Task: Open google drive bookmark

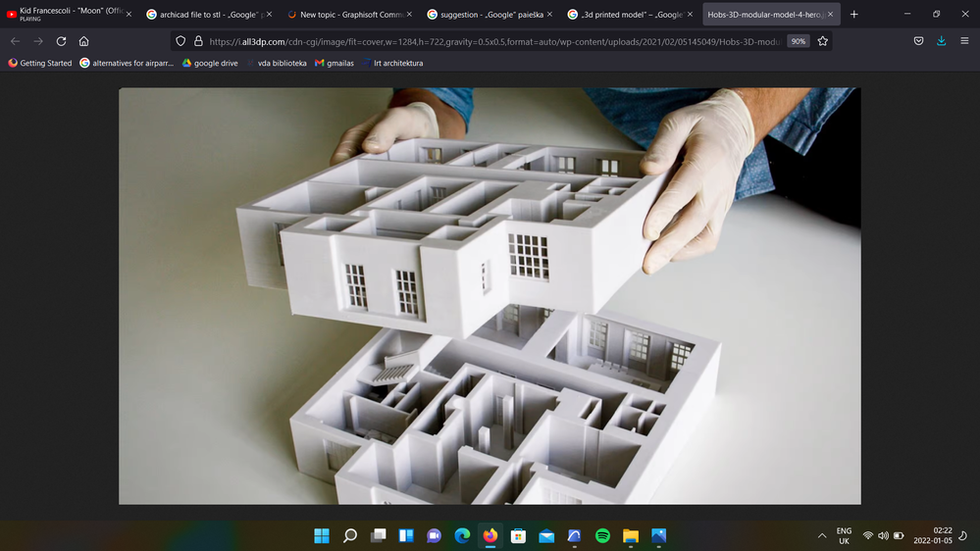Action: click(x=210, y=63)
